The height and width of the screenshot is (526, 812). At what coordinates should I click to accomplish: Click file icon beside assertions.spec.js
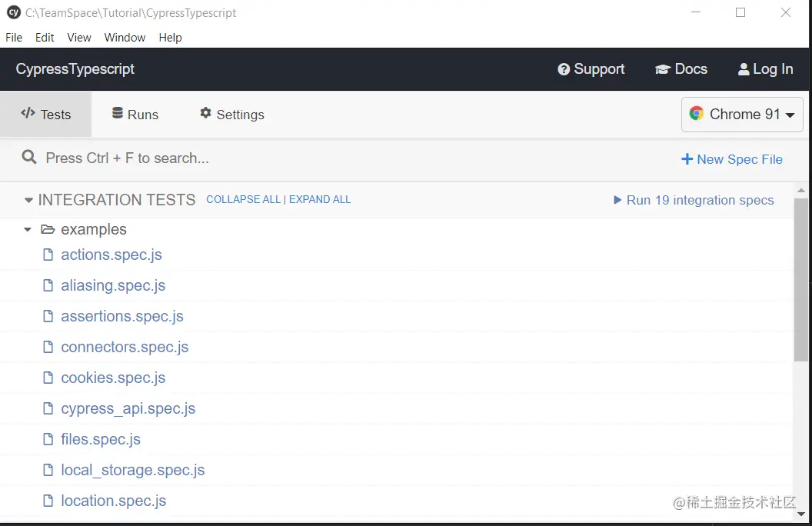tap(48, 316)
